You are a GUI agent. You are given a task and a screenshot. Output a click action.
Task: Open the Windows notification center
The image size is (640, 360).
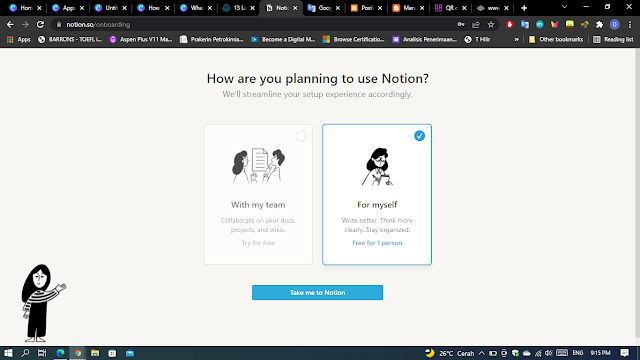point(624,353)
